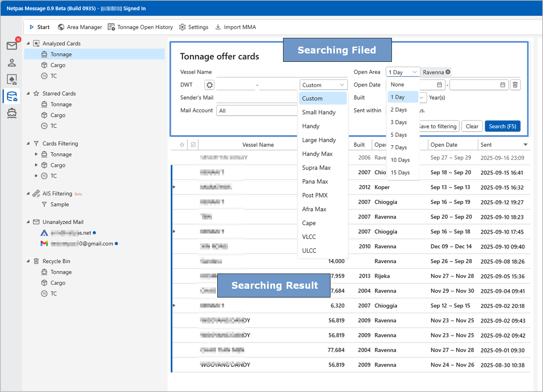Click the Clear button
The width and height of the screenshot is (543, 392).
point(472,126)
